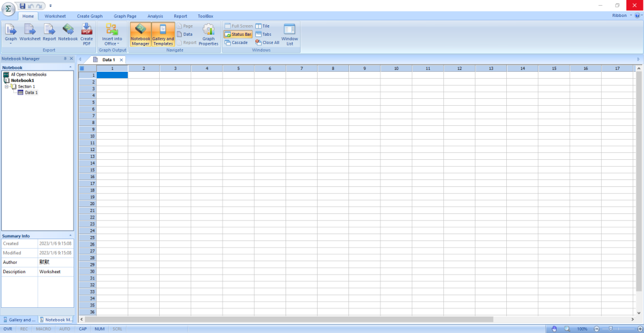644x333 pixels.
Task: Toggle the Status Bar display
Action: 238,34
